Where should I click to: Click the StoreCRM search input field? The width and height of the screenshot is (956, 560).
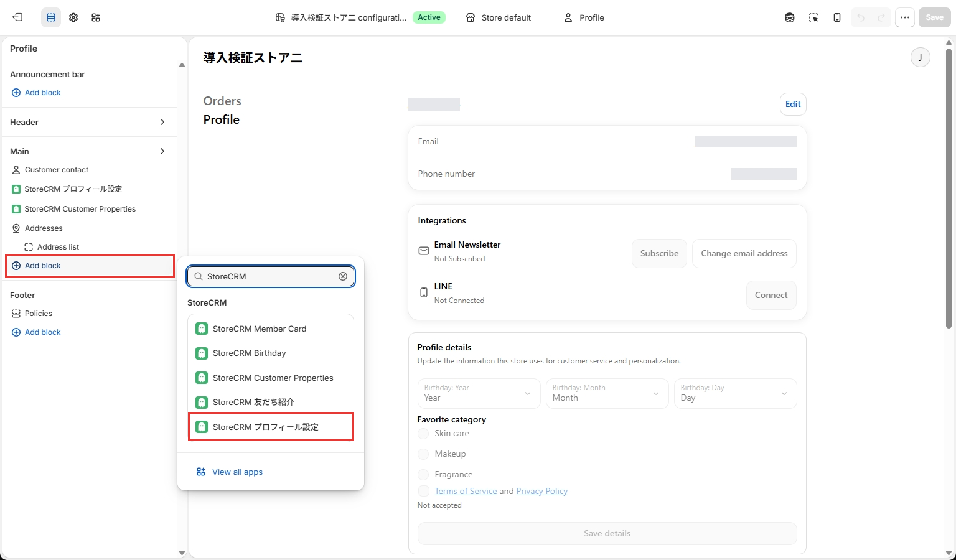click(271, 276)
